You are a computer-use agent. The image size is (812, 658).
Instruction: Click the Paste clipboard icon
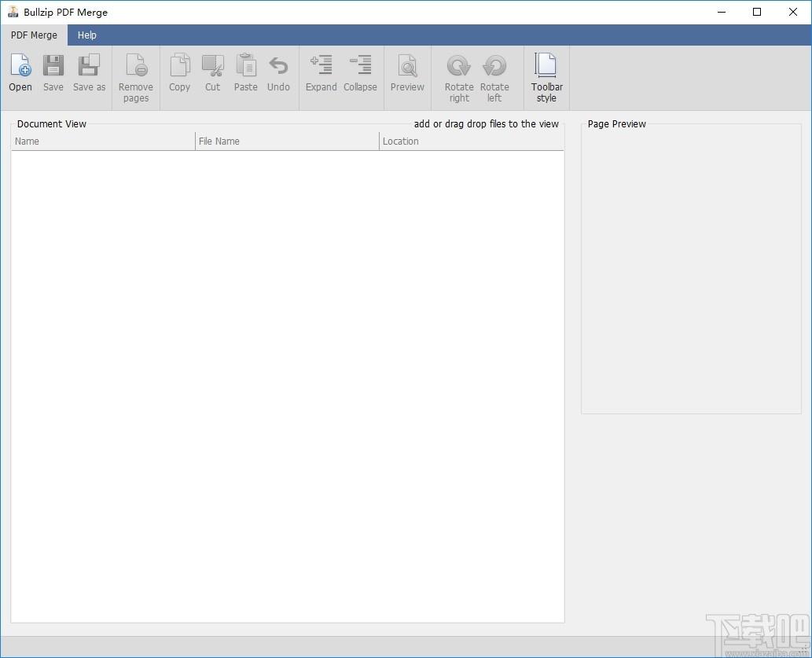(246, 66)
